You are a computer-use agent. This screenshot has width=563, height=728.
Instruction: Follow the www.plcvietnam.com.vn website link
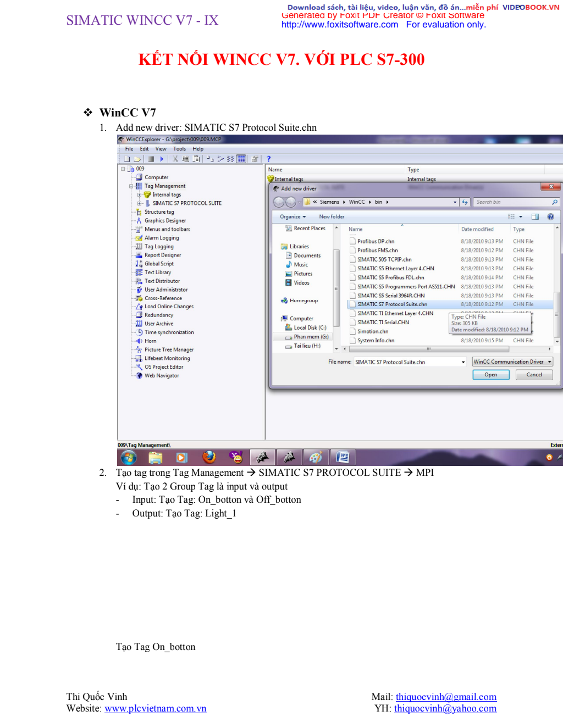156,709
